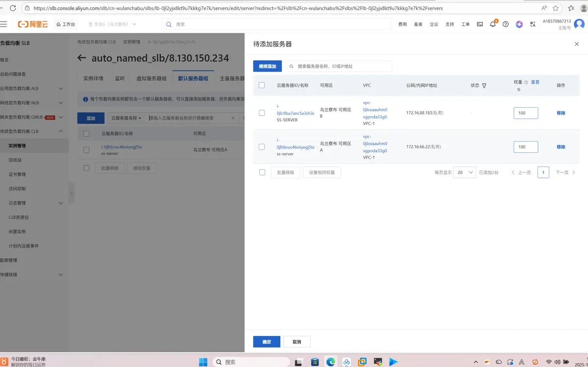Click 确定 to confirm adding servers
The width and height of the screenshot is (588, 367).
pos(267,342)
